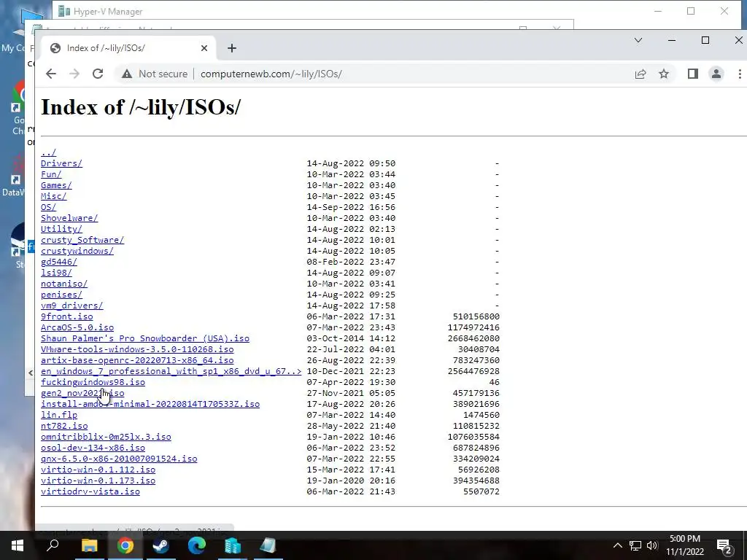The width and height of the screenshot is (747, 560).
Task: Open the Utility/ directory link
Action: coord(61,229)
